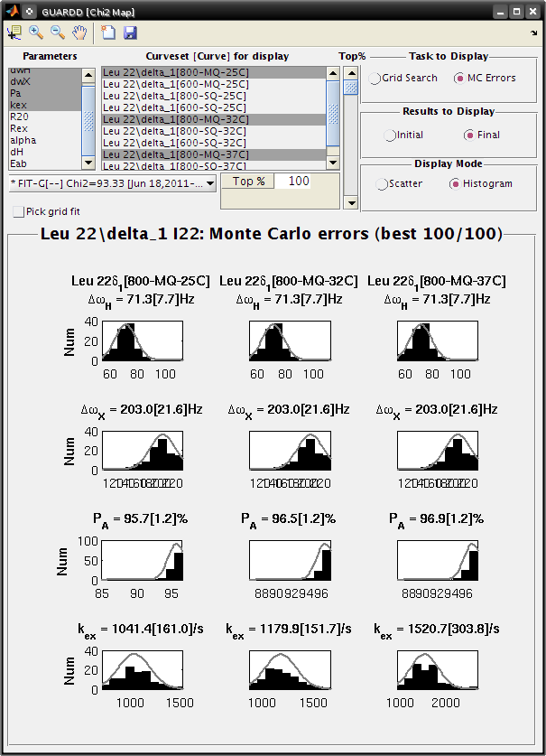Click the 800-MQ-32C ΔωX histogram
This screenshot has width=546, height=756.
click(x=290, y=451)
